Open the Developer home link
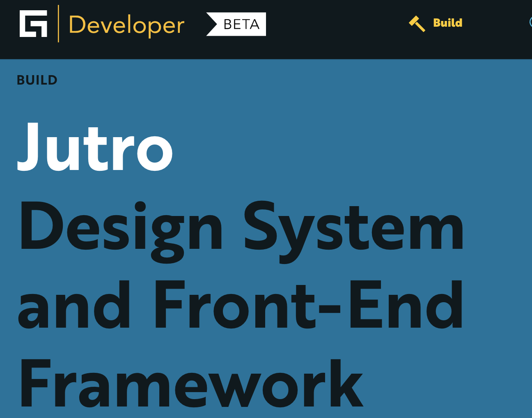This screenshot has height=418, width=532. tap(126, 25)
